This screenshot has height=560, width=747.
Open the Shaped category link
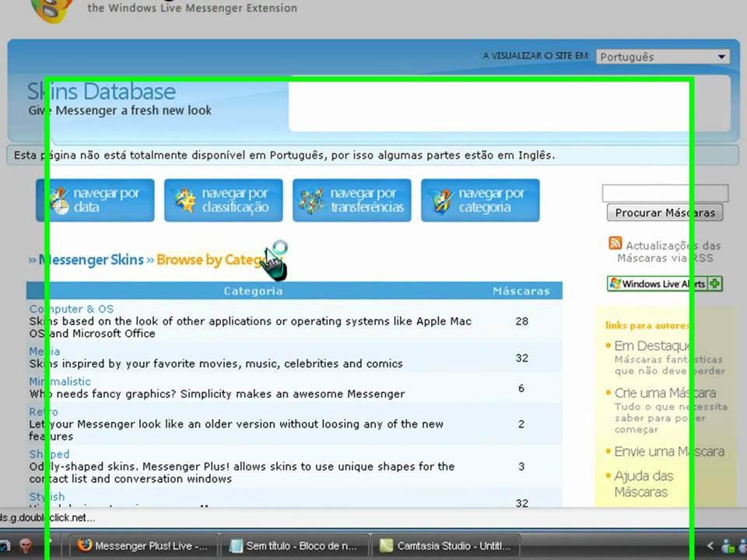[x=49, y=454]
